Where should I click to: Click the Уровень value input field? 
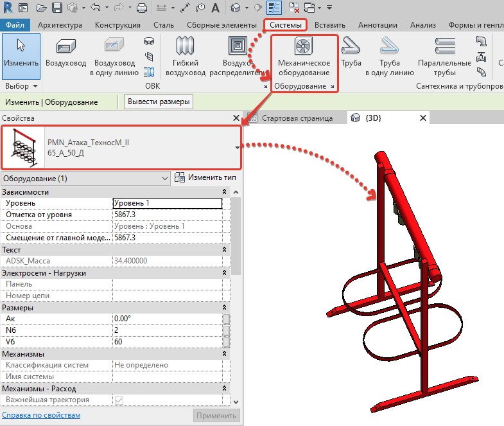point(167,203)
